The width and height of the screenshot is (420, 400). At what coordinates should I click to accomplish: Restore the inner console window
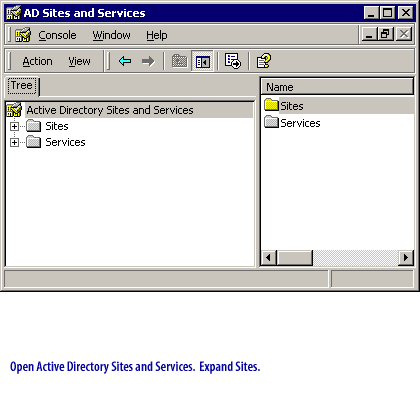(x=386, y=34)
